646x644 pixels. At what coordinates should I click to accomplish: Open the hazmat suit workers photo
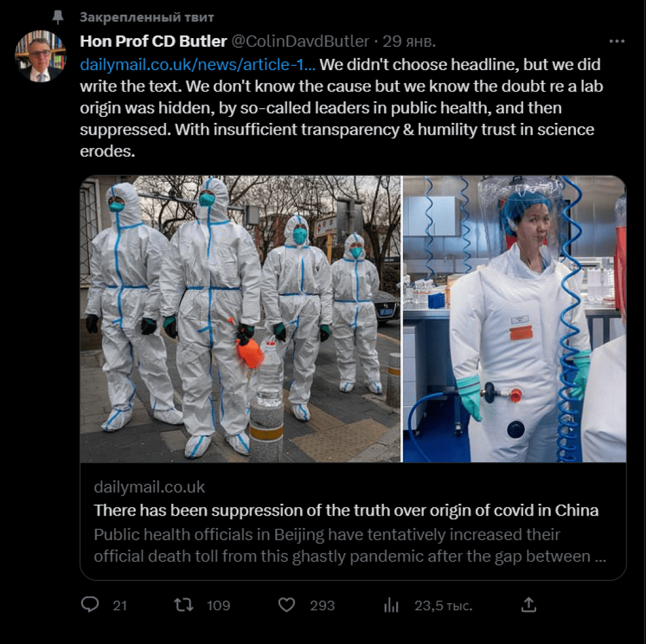240,318
